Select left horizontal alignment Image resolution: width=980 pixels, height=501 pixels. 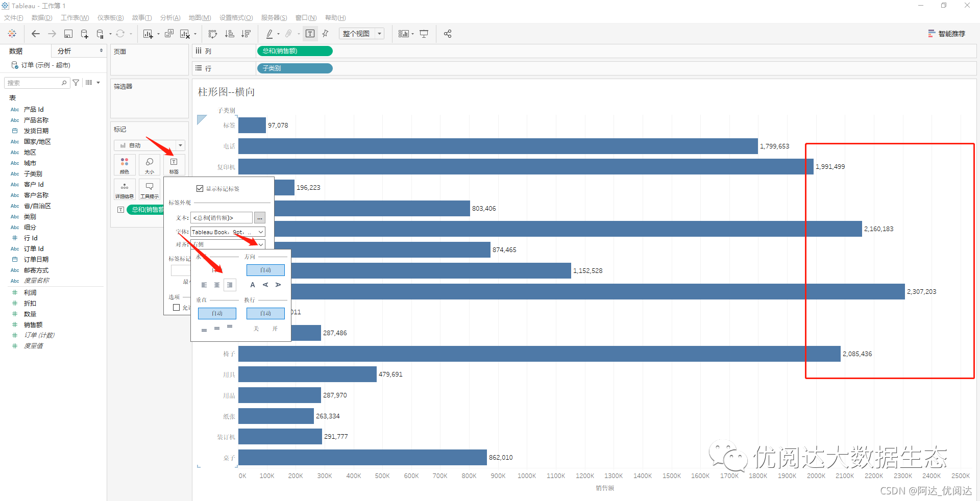click(204, 285)
